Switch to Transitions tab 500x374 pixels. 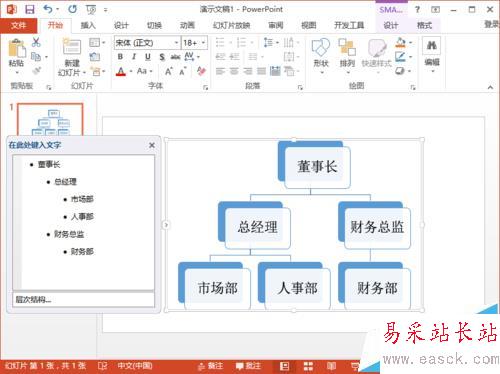click(x=154, y=25)
